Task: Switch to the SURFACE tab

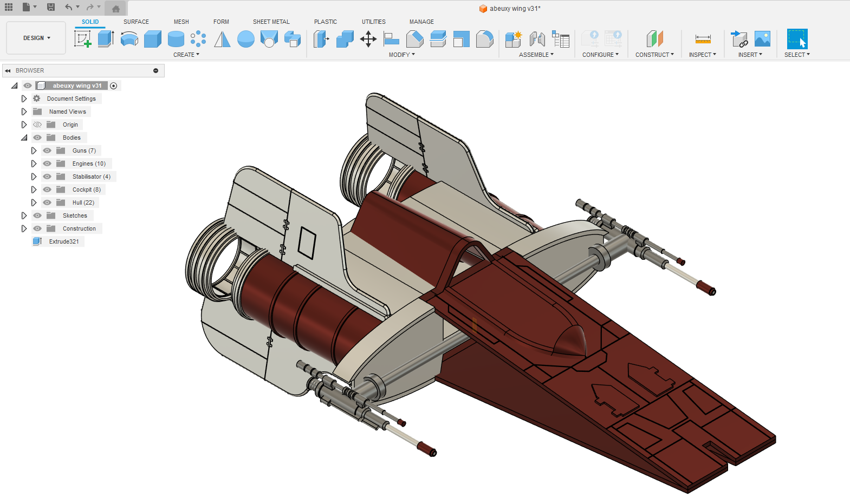Action: click(x=136, y=22)
